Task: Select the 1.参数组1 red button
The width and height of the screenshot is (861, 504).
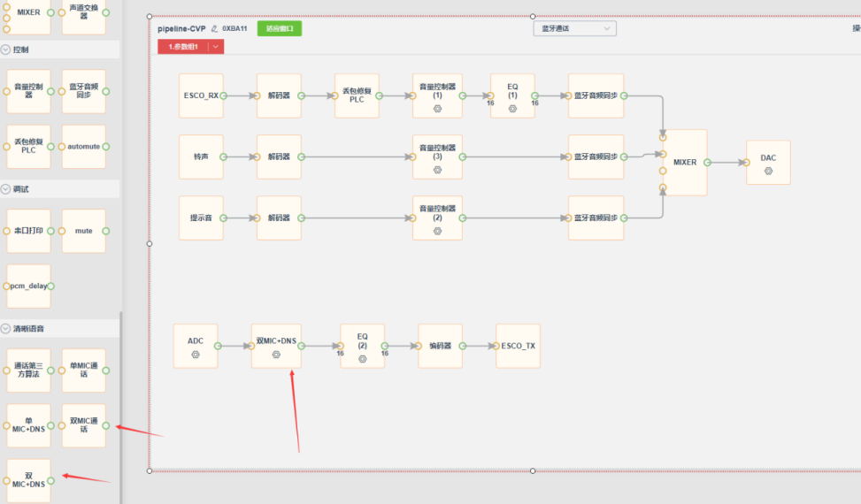Action: pyautogui.click(x=183, y=47)
